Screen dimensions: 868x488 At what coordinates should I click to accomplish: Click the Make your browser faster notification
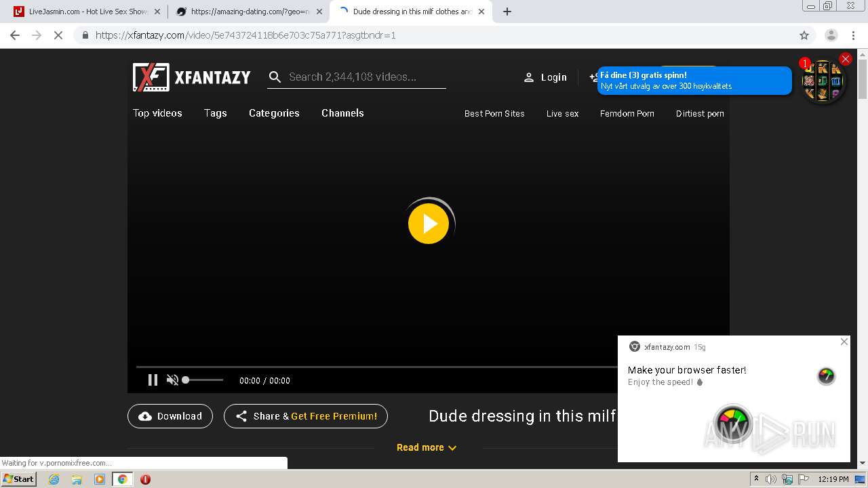coord(734,399)
